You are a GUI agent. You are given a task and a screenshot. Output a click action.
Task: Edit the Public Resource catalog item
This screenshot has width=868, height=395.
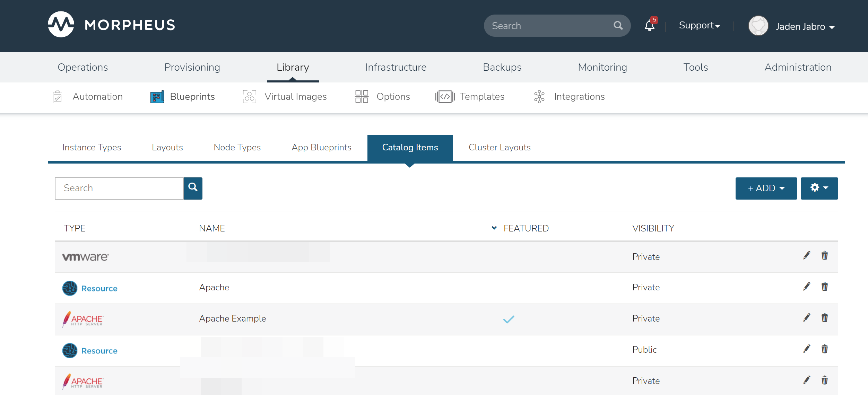(807, 349)
